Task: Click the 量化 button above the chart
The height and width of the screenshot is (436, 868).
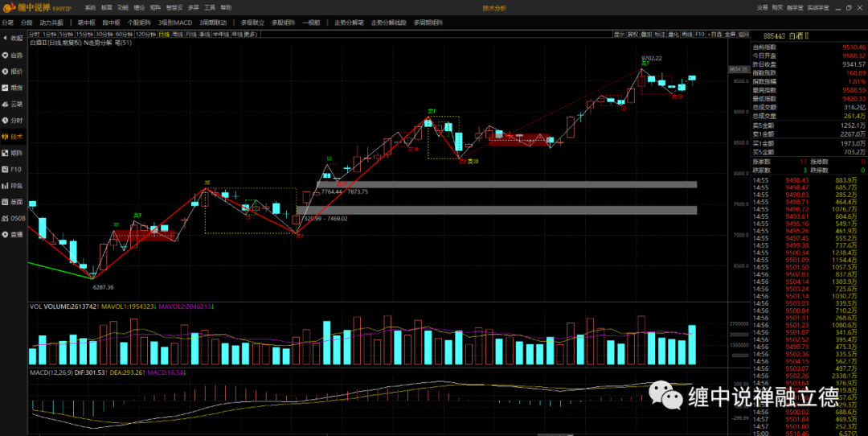Action: [674, 35]
